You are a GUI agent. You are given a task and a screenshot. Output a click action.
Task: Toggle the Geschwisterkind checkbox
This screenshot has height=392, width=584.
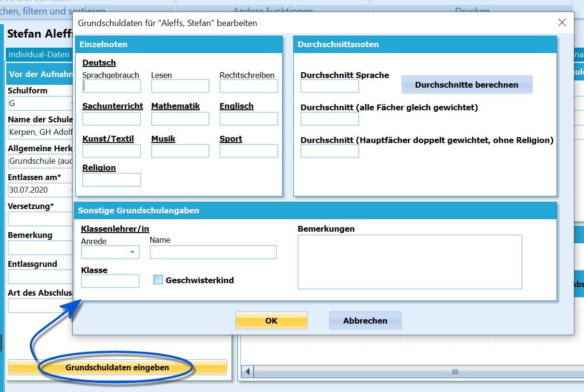[x=158, y=280]
